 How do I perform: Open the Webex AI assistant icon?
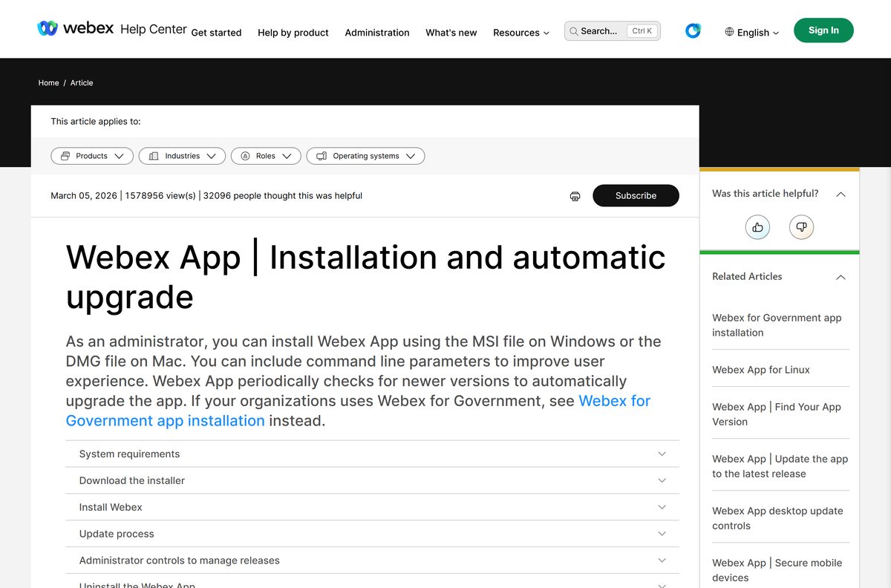(693, 31)
